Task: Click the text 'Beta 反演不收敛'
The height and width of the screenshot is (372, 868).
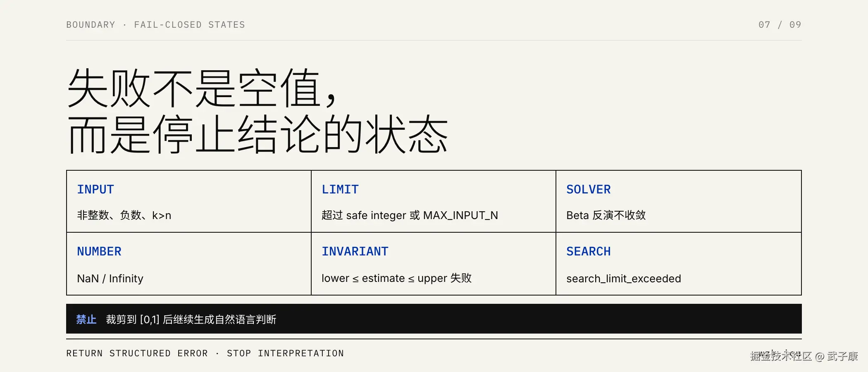Action: coord(606,215)
